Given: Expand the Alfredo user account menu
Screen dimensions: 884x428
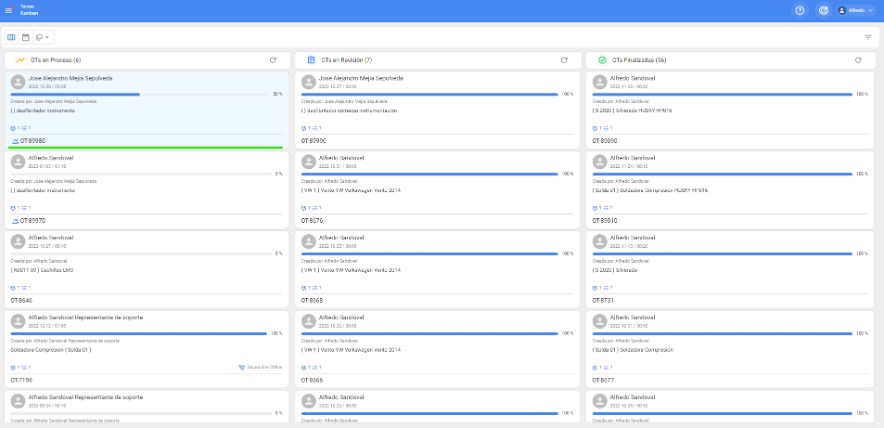Looking at the screenshot, I should [x=854, y=10].
